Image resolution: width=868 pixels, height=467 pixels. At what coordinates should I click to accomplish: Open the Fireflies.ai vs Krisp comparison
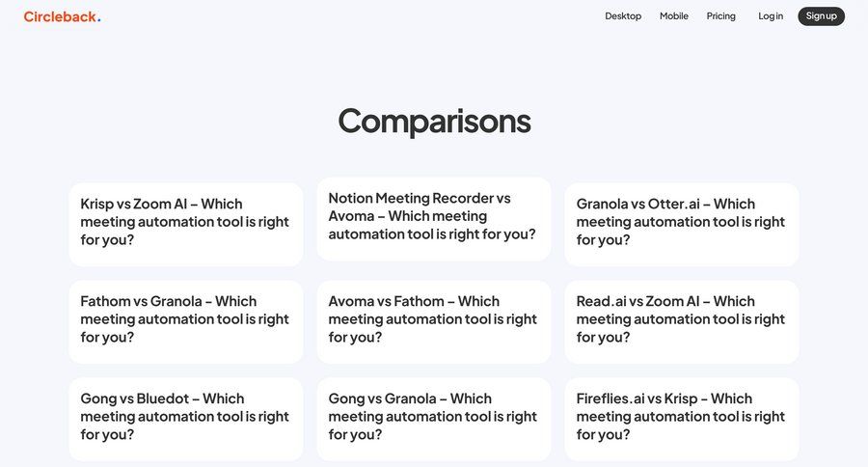tap(681, 417)
